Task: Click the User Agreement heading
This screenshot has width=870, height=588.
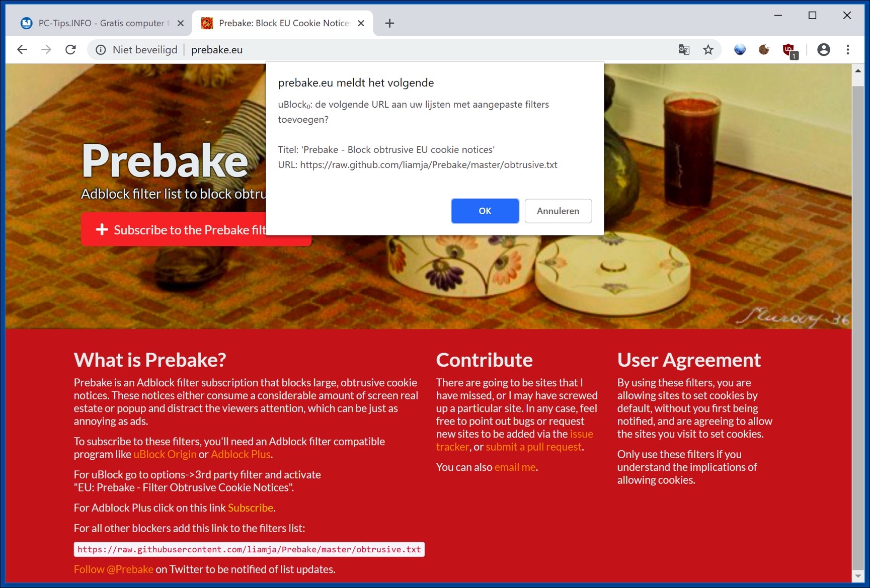Action: tap(689, 360)
